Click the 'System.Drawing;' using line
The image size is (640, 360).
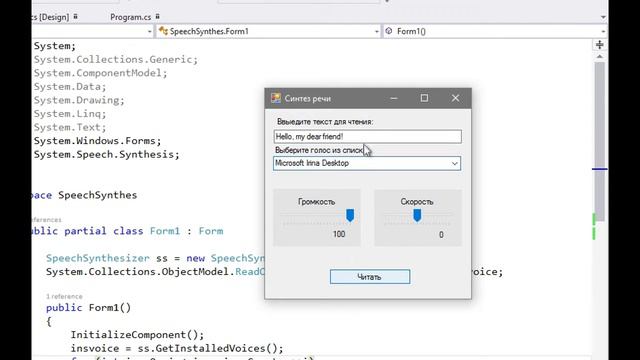[x=79, y=100]
